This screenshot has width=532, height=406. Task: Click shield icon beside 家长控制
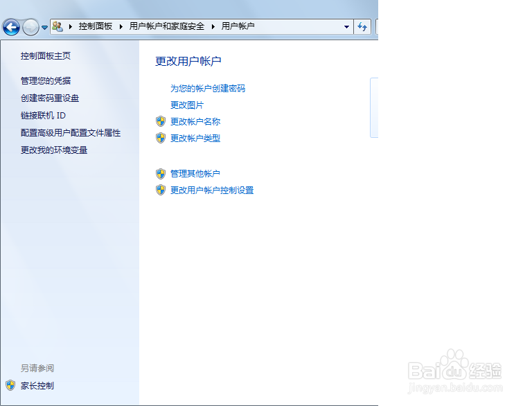[10, 385]
